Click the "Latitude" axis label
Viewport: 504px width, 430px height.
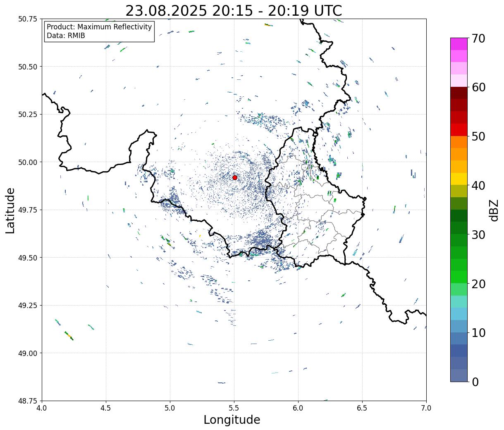click(x=10, y=210)
